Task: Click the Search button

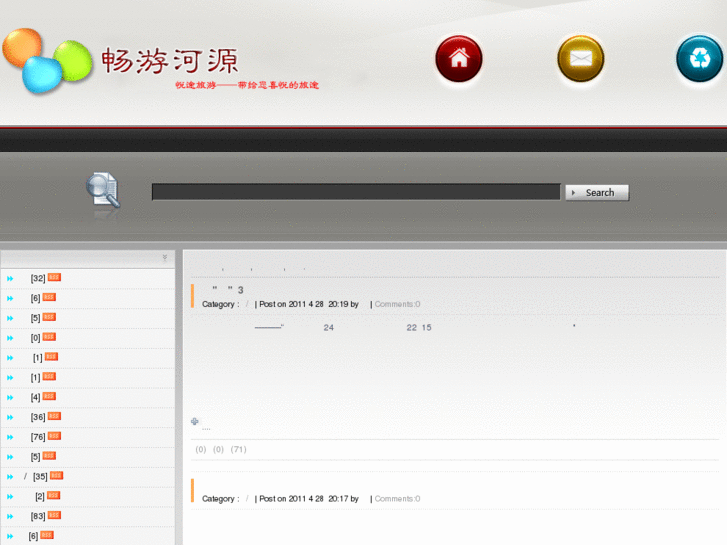Action: point(597,192)
